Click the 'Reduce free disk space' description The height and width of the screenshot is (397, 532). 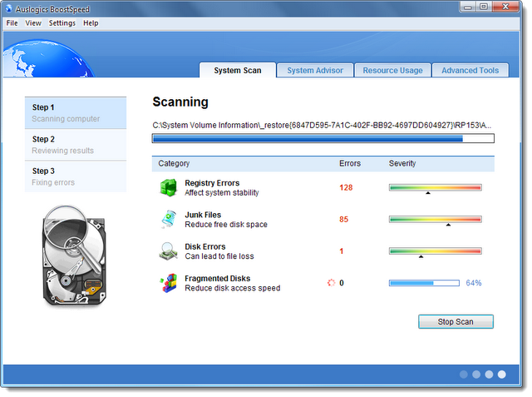pos(226,225)
